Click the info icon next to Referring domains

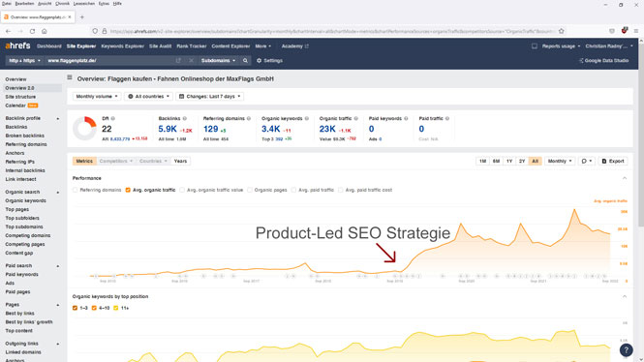(249, 119)
